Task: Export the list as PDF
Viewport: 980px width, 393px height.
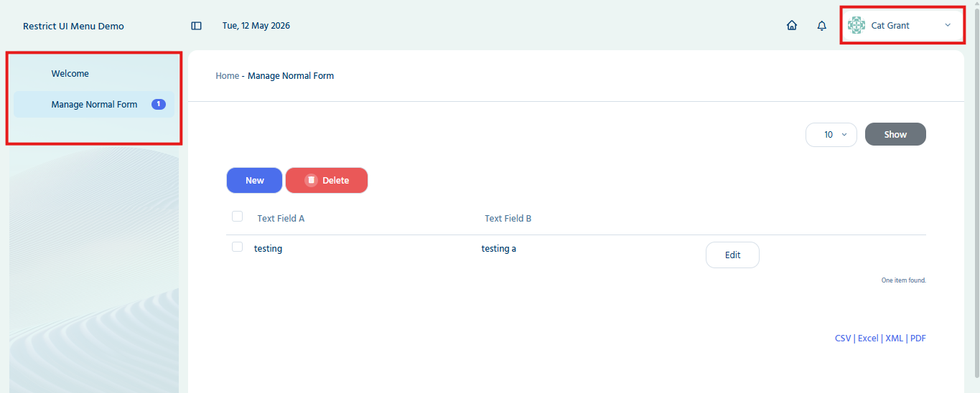Action: point(918,338)
